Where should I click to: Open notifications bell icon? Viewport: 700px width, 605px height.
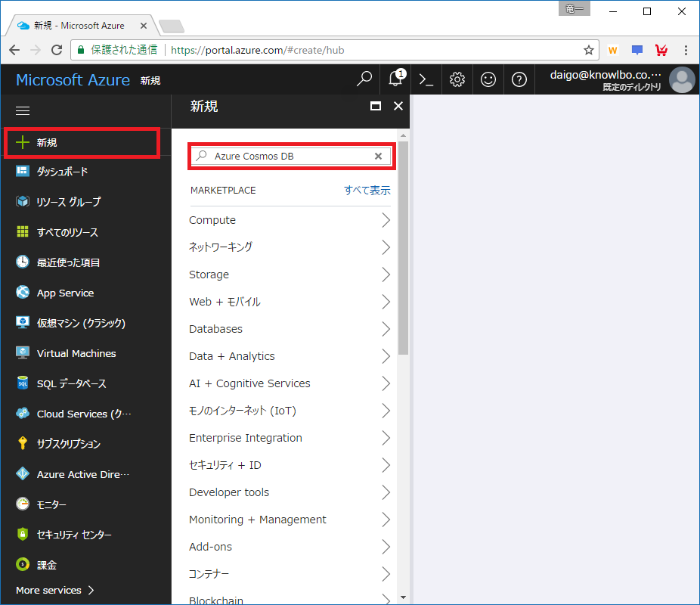396,79
